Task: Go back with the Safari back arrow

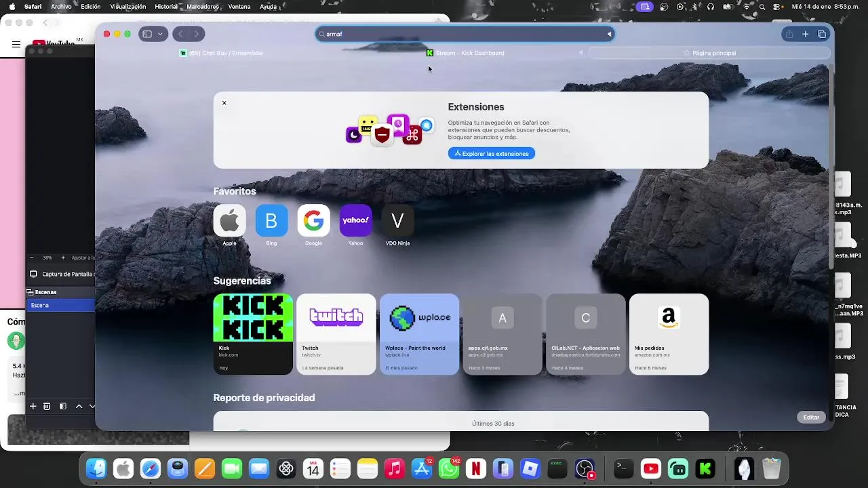Action: [180, 34]
